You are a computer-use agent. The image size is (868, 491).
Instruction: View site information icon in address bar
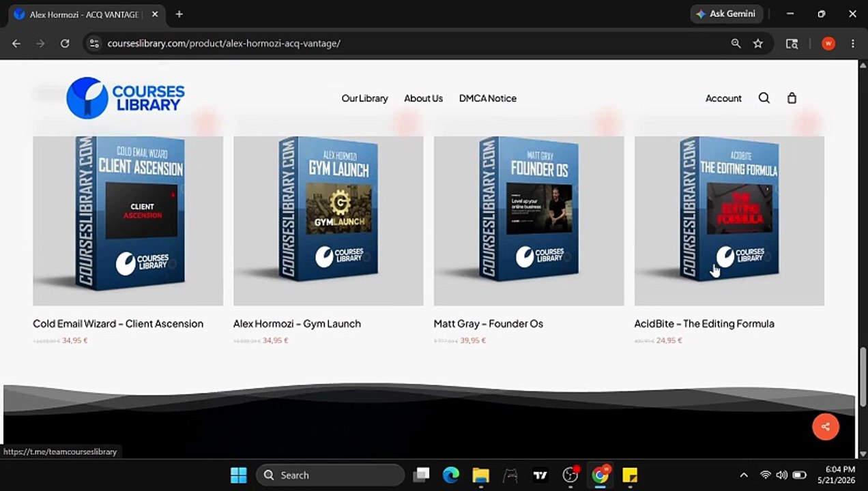coord(95,43)
